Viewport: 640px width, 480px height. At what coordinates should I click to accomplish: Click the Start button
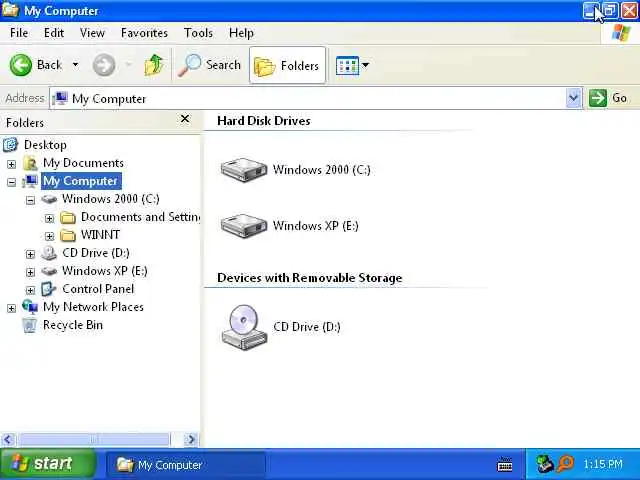47,464
